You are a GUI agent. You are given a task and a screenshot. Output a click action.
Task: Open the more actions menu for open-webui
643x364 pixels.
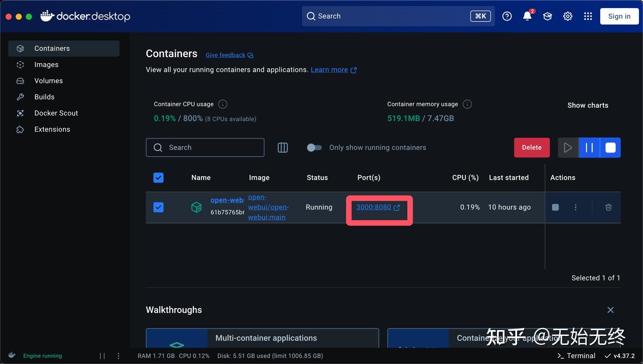575,207
